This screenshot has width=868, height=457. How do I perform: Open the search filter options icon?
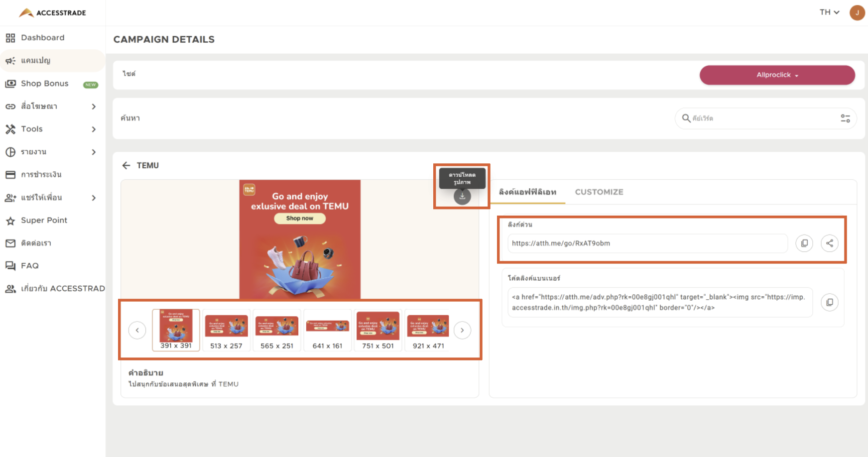(x=846, y=118)
